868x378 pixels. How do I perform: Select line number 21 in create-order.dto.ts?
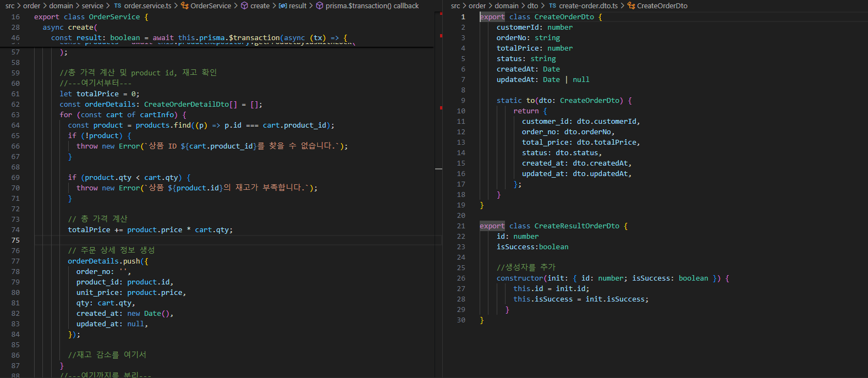tap(461, 226)
